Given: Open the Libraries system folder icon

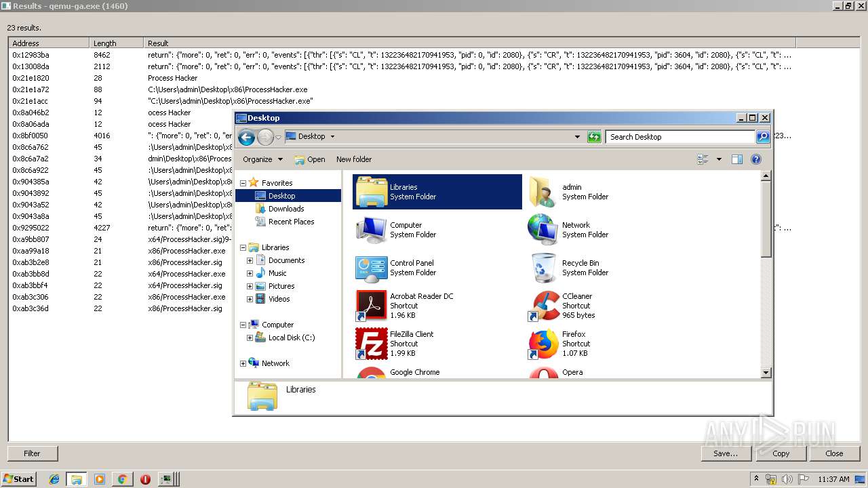Looking at the screenshot, I should click(x=371, y=192).
